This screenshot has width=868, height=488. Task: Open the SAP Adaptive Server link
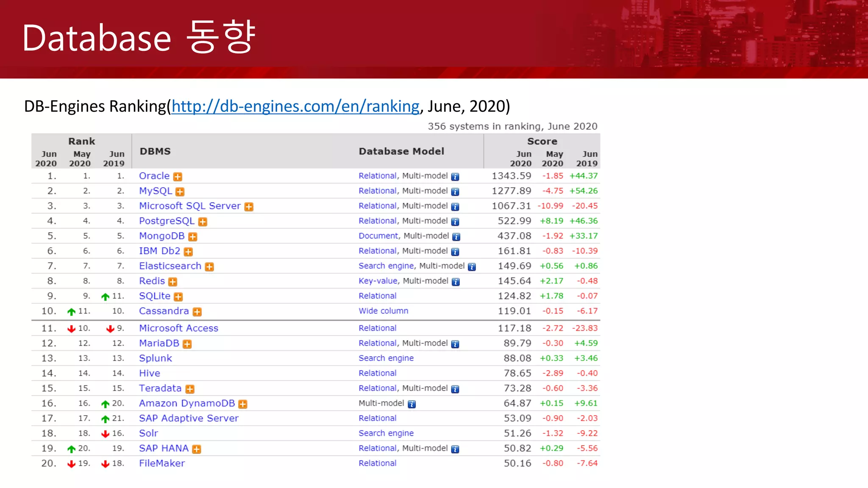[x=189, y=418]
